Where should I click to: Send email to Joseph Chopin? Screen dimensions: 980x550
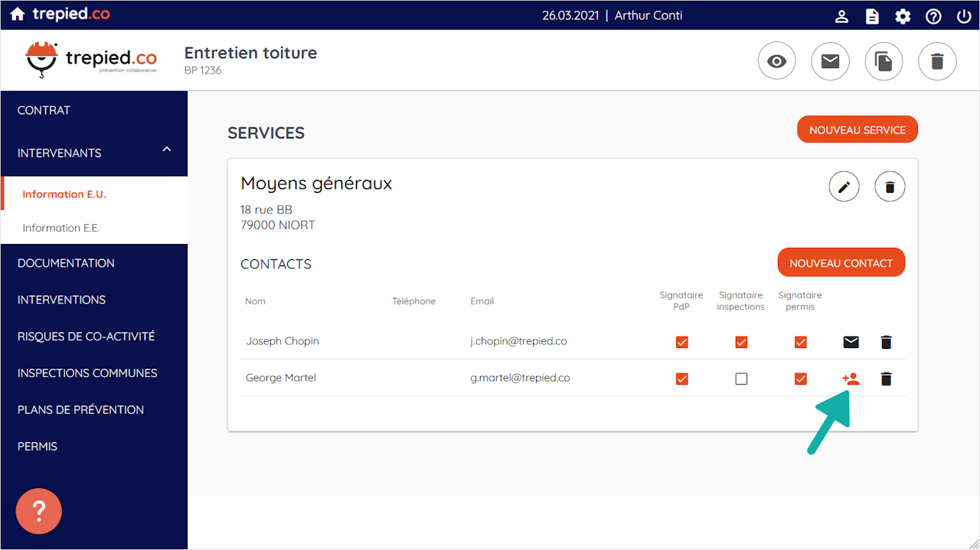tap(851, 342)
